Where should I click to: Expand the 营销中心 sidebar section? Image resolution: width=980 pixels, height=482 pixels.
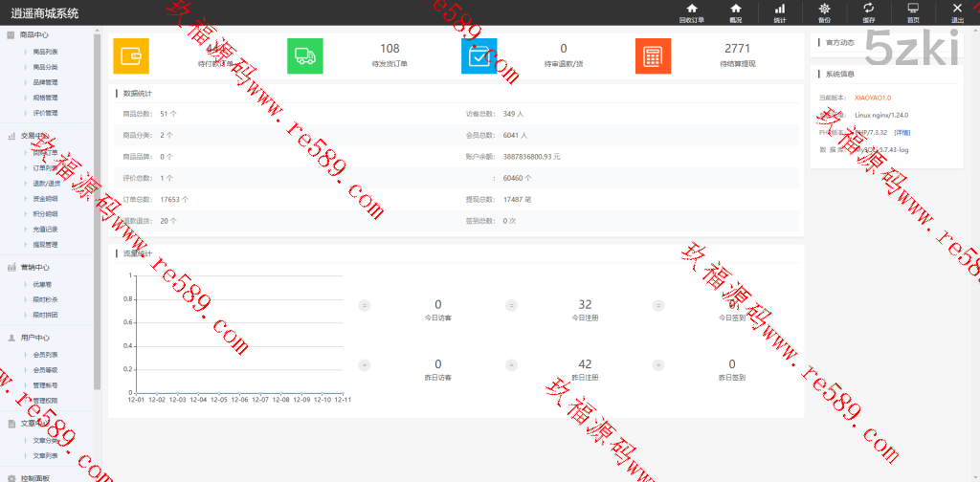pyautogui.click(x=34, y=268)
